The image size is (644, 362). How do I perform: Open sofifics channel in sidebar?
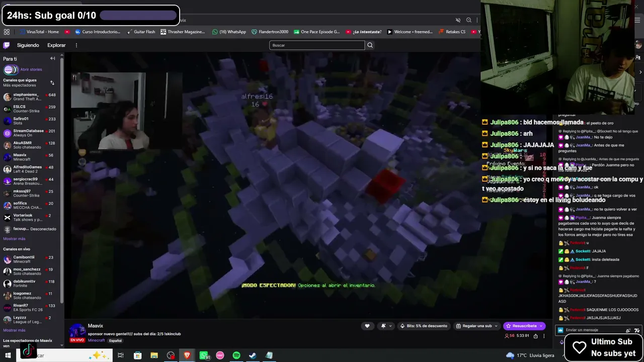pos(31,205)
